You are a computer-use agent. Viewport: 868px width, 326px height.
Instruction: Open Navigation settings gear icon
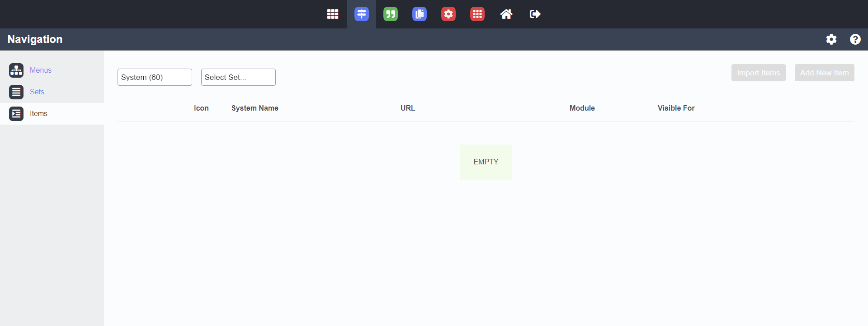pos(831,39)
